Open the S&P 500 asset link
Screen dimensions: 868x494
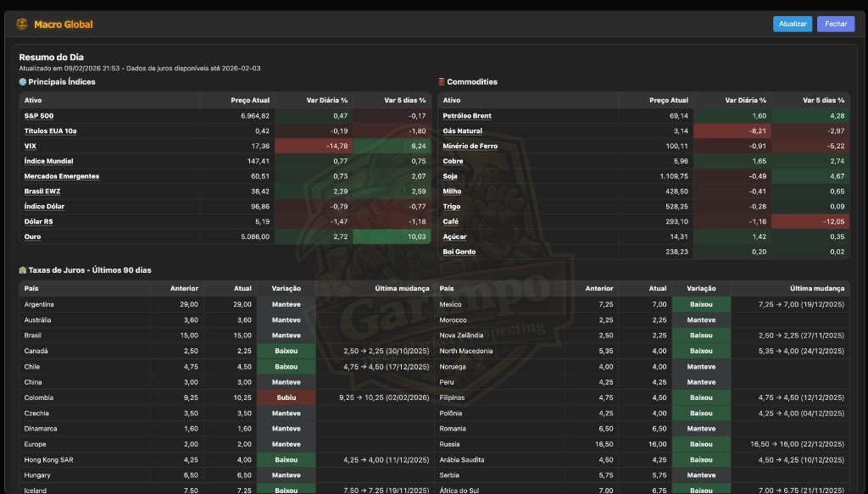(x=37, y=114)
